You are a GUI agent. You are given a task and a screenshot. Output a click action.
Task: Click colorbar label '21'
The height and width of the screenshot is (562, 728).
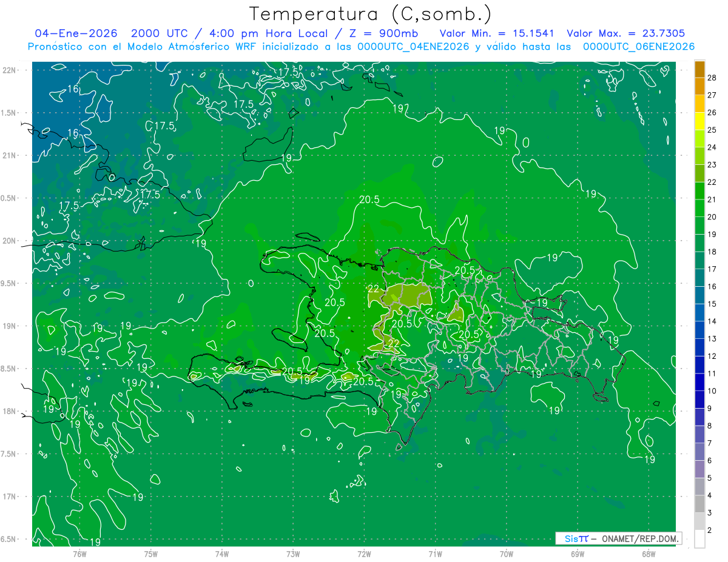point(712,199)
